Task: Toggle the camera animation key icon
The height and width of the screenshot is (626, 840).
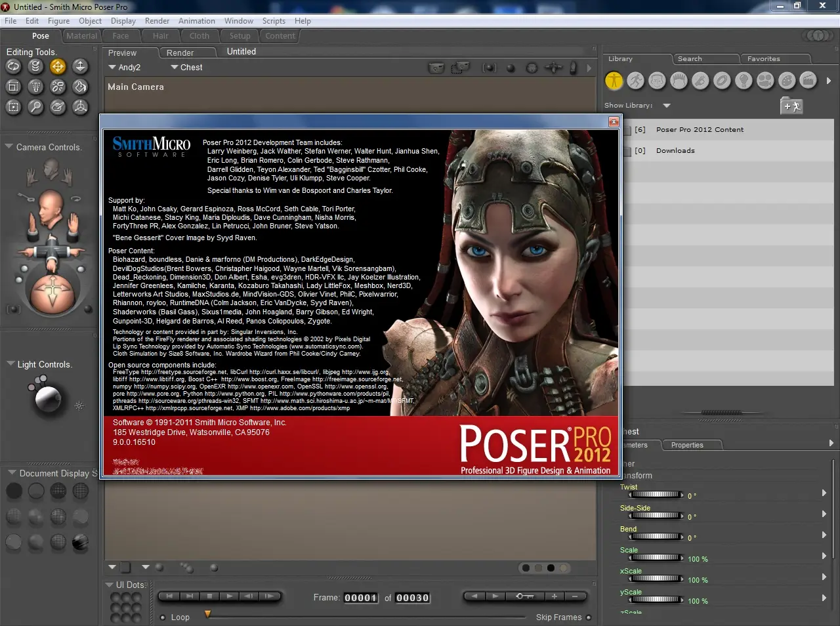Action: click(26, 196)
